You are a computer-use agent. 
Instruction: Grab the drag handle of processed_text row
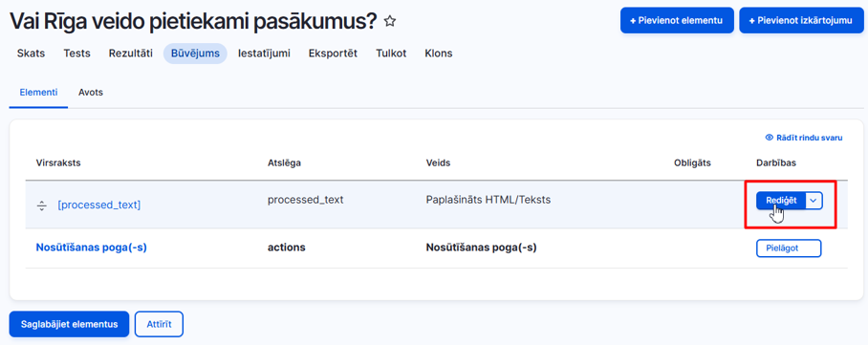click(42, 205)
